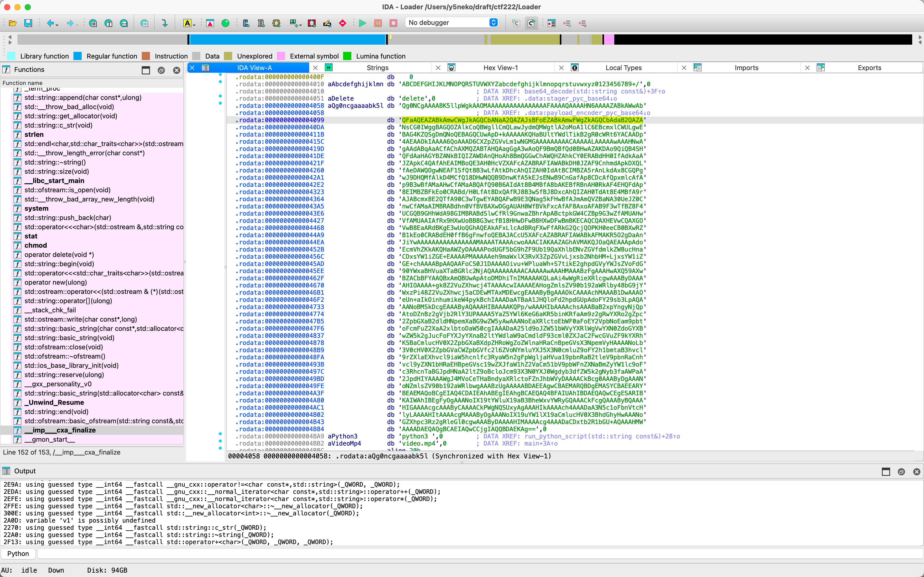Click the open file folder icon
Image resolution: width=924 pixels, height=577 pixels.
[x=13, y=23]
